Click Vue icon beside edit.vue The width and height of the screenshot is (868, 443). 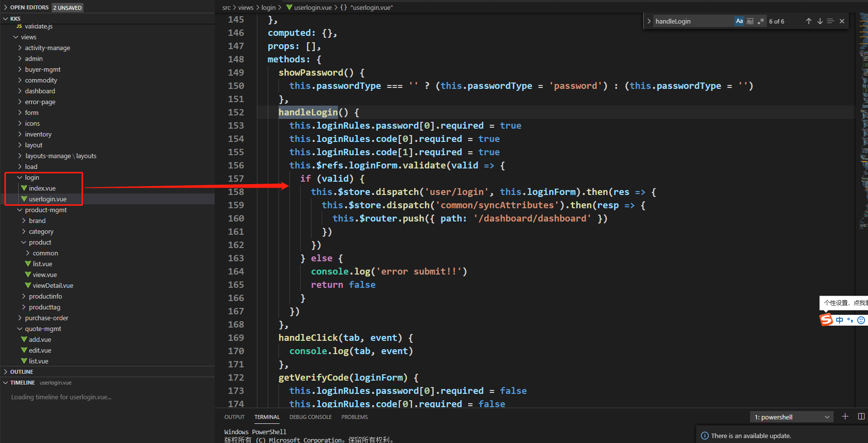tap(24, 350)
